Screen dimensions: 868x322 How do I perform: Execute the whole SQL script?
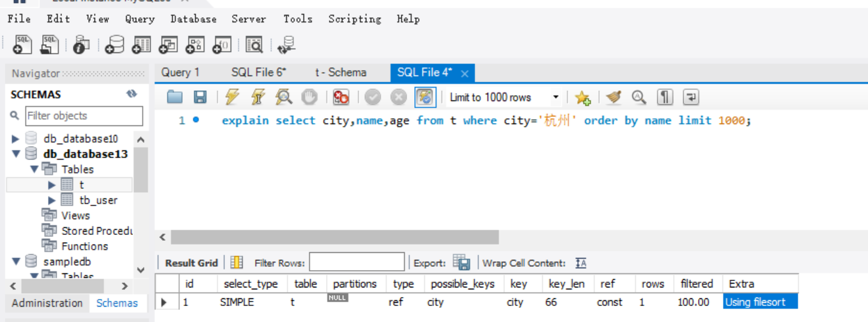[232, 97]
